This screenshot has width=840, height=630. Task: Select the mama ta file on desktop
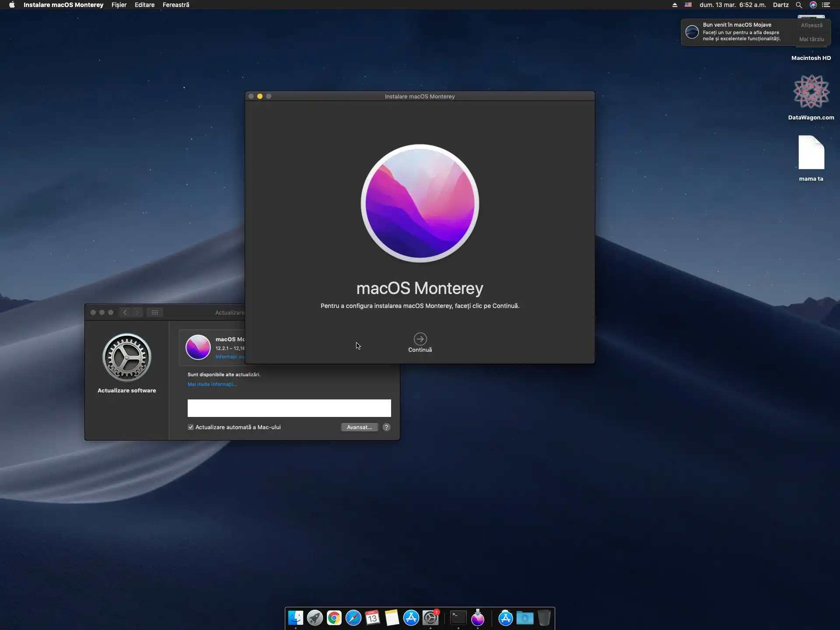pos(811,153)
